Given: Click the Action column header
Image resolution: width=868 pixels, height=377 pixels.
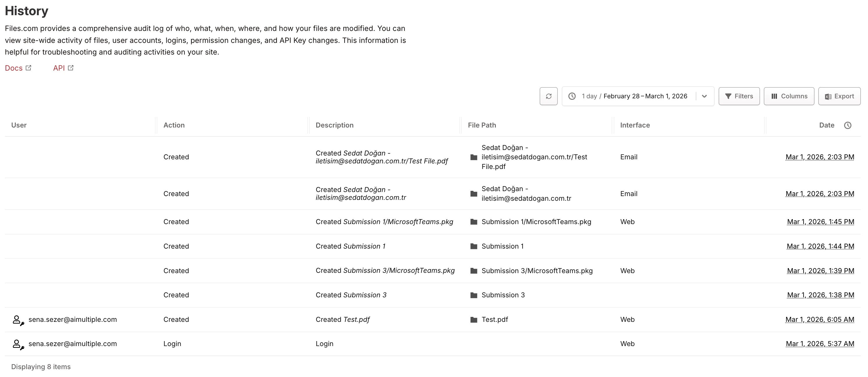Looking at the screenshot, I should (174, 125).
